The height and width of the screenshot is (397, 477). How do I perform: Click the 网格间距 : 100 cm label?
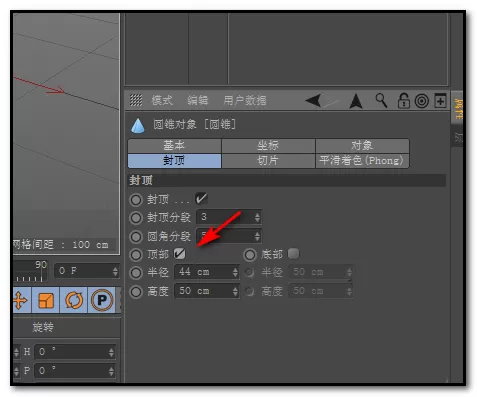[61, 244]
